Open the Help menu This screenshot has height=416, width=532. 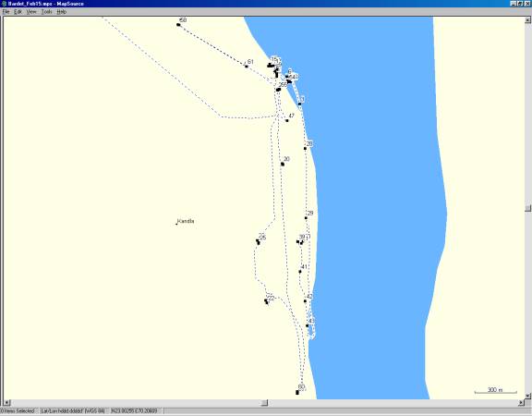point(61,12)
